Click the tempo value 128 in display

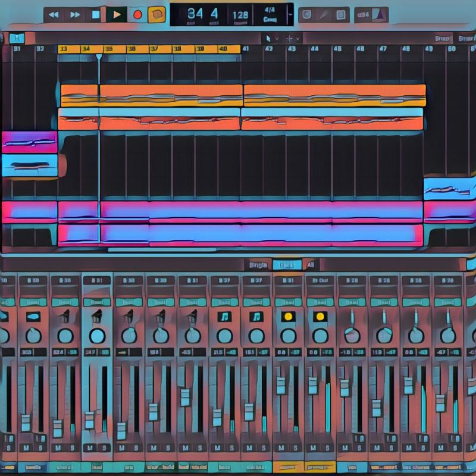(x=240, y=15)
